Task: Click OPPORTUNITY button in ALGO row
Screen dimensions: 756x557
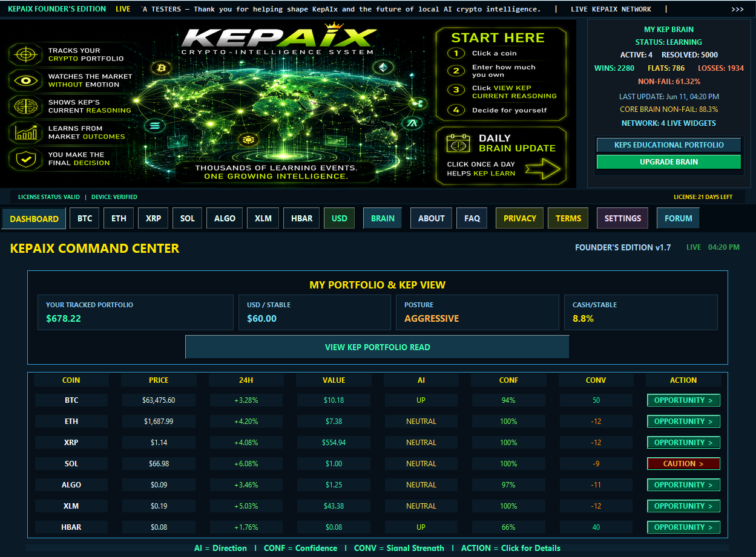Action: [x=683, y=485]
